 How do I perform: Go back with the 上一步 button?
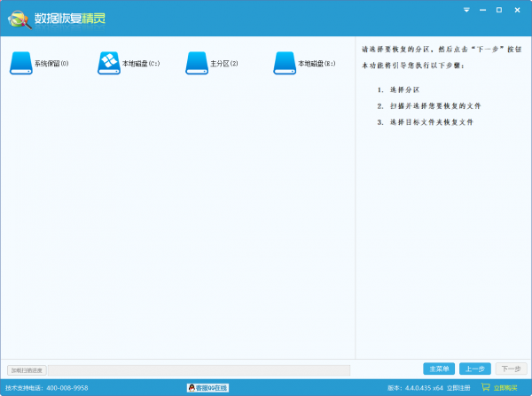click(474, 369)
